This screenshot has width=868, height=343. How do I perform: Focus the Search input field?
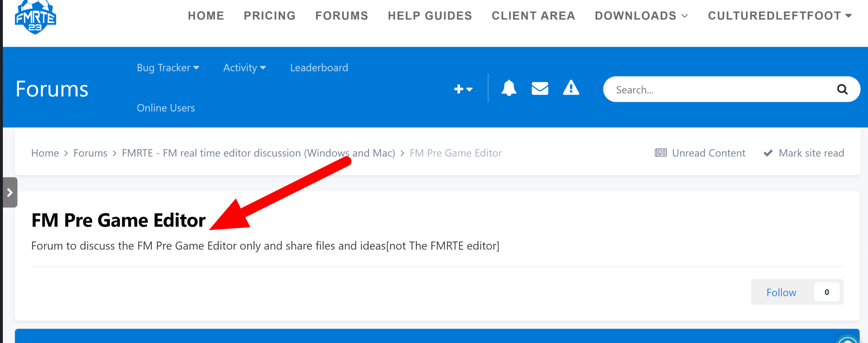(721, 89)
